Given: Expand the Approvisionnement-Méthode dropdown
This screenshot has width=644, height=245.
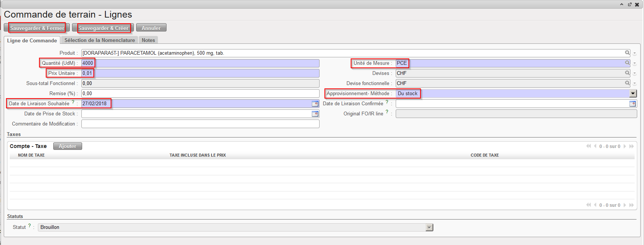Looking at the screenshot, I should (633, 94).
